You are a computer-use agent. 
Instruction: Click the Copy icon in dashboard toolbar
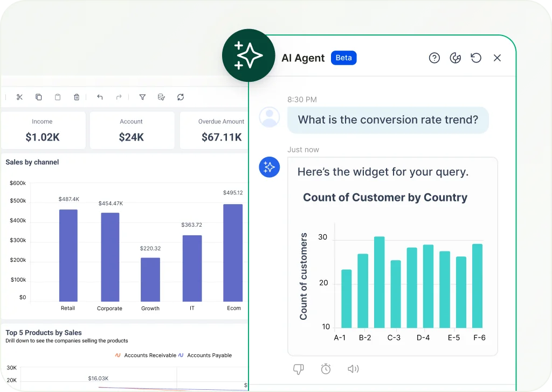point(39,97)
